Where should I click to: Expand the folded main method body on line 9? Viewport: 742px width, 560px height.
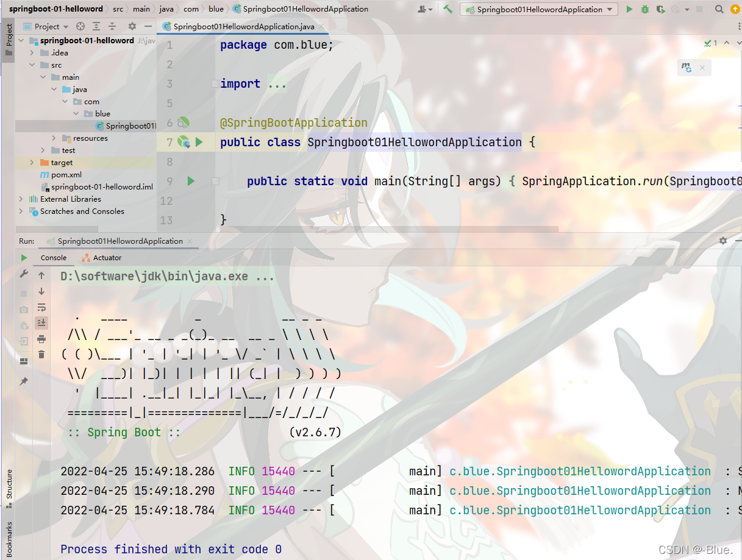[x=215, y=181]
